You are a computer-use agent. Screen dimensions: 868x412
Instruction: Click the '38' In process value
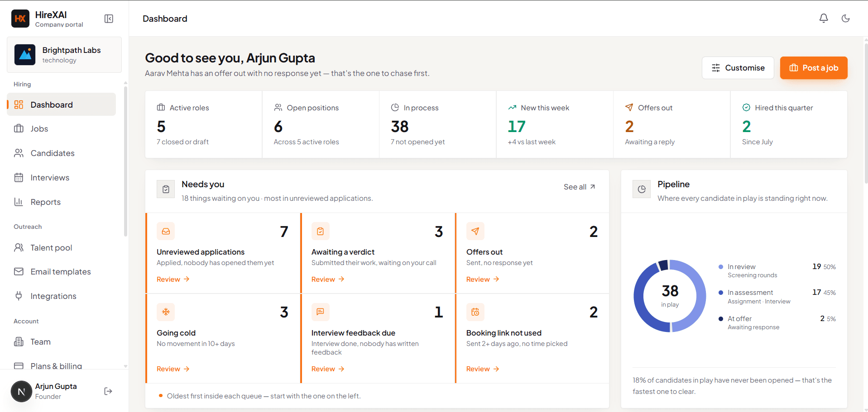[400, 127]
